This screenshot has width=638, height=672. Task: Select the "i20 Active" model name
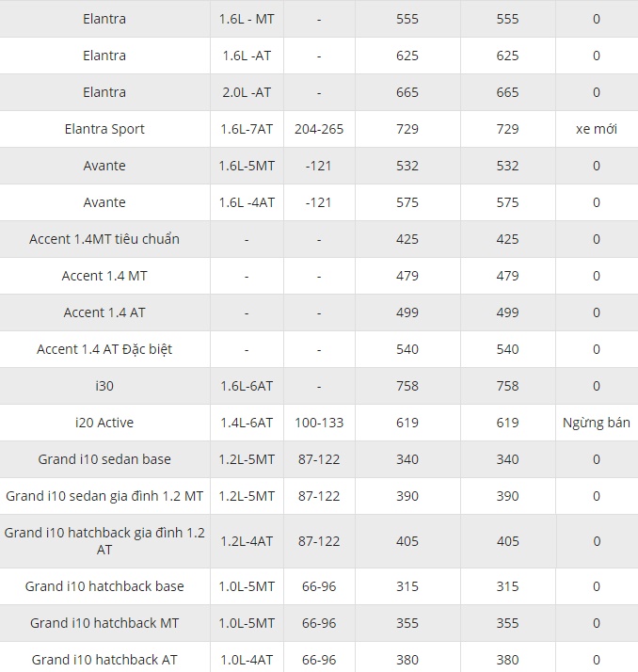104,423
